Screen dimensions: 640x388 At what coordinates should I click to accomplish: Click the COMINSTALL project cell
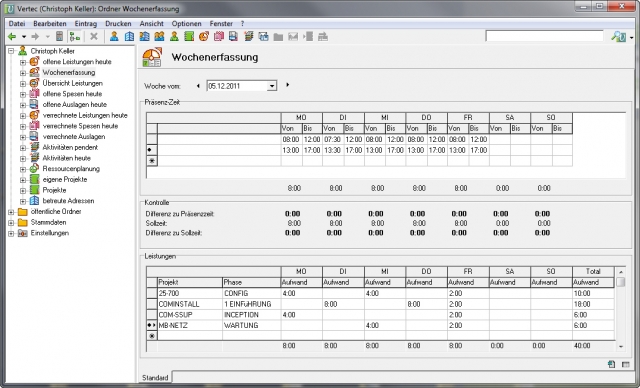(x=190, y=304)
